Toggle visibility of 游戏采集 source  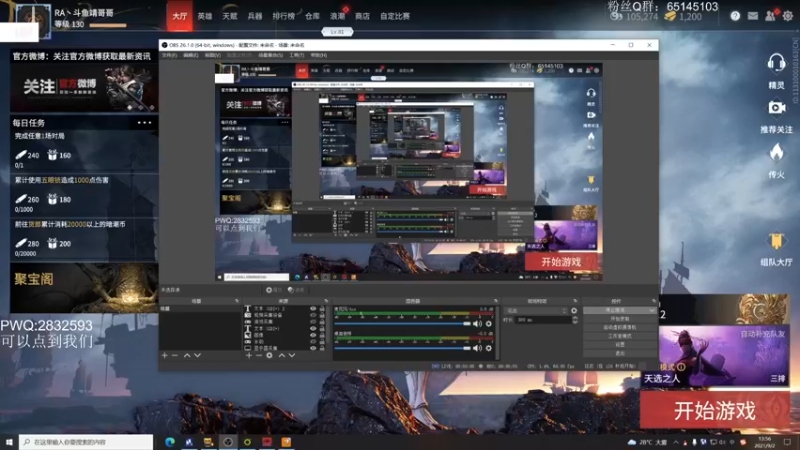point(313,322)
